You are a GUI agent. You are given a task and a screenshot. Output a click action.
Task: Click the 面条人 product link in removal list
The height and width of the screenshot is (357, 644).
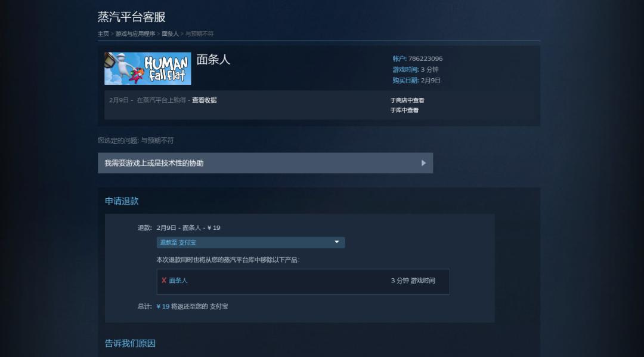coord(178,281)
